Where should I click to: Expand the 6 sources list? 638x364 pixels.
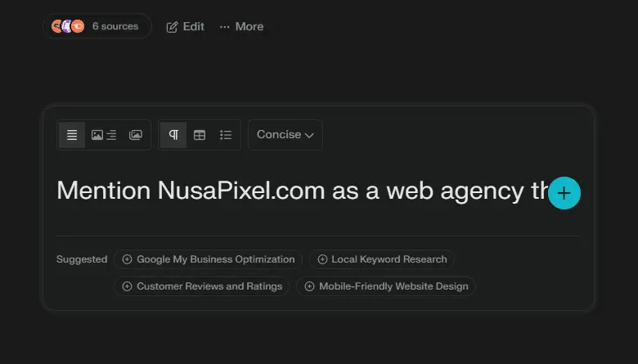[x=115, y=26]
